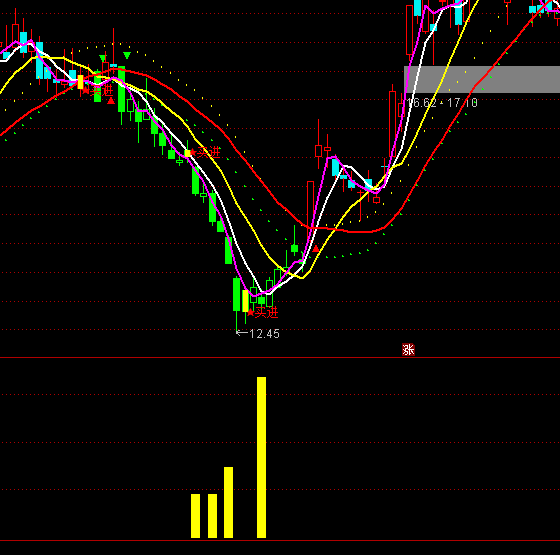
Task: Select the yellow candle at the chart low
Action: point(245,301)
